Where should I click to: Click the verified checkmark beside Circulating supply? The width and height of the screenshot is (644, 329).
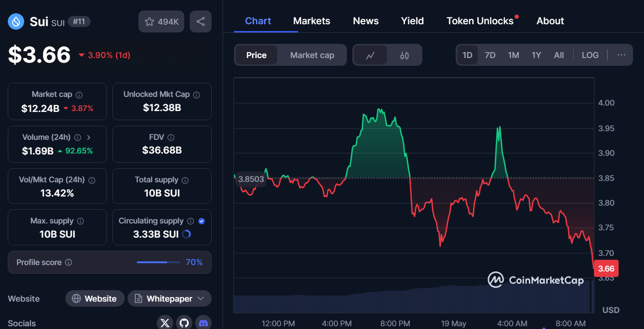point(202,221)
